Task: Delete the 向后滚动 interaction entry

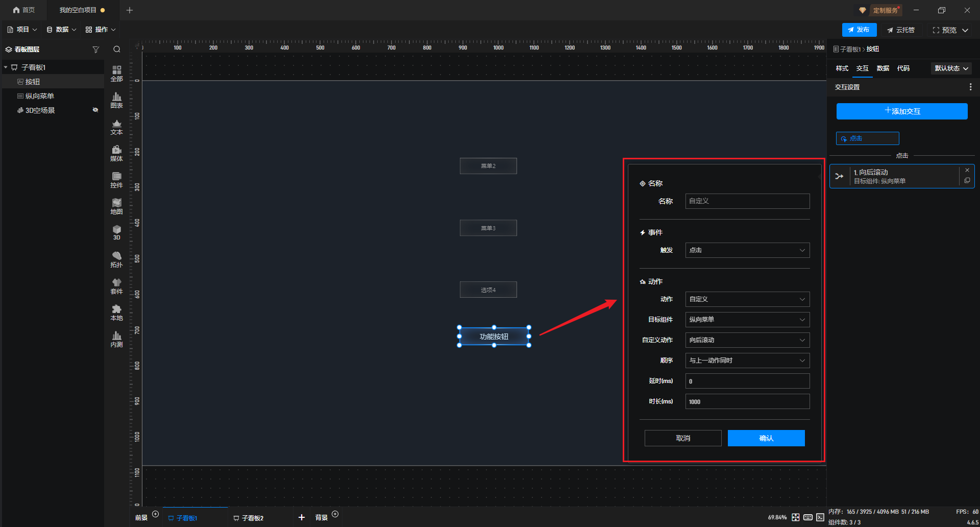Action: click(967, 170)
